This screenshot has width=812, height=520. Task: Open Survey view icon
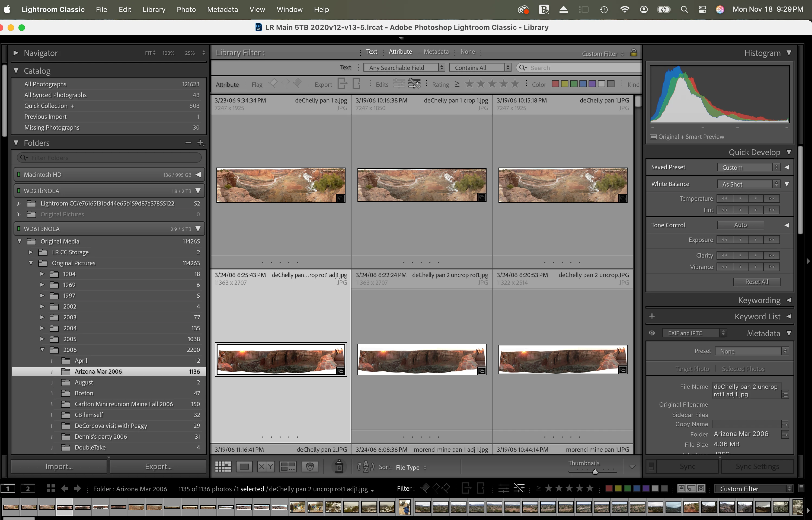point(288,467)
